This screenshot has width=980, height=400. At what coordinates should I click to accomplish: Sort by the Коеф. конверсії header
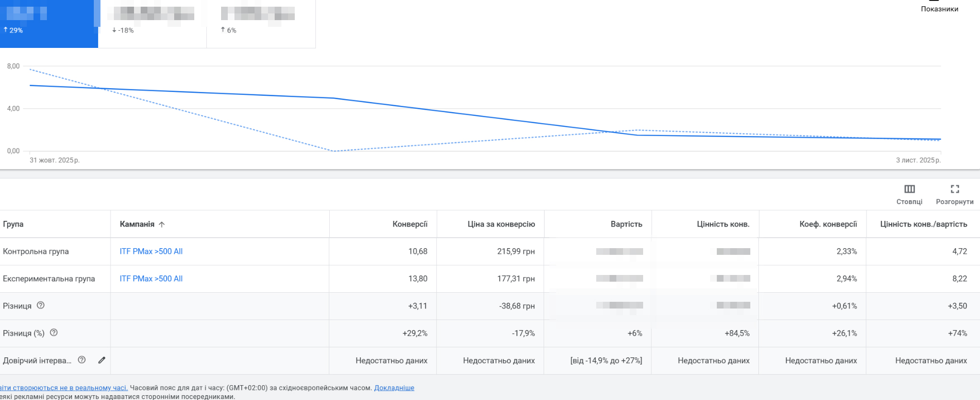(828, 224)
